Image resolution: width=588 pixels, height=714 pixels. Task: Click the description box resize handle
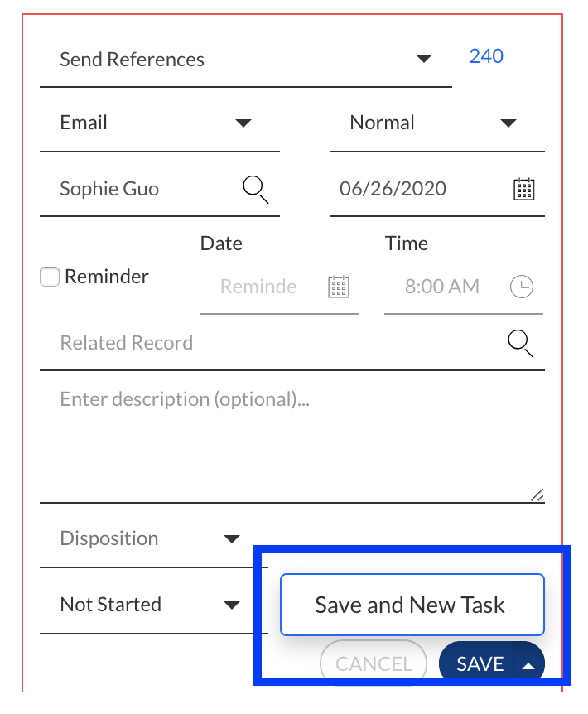tap(537, 495)
